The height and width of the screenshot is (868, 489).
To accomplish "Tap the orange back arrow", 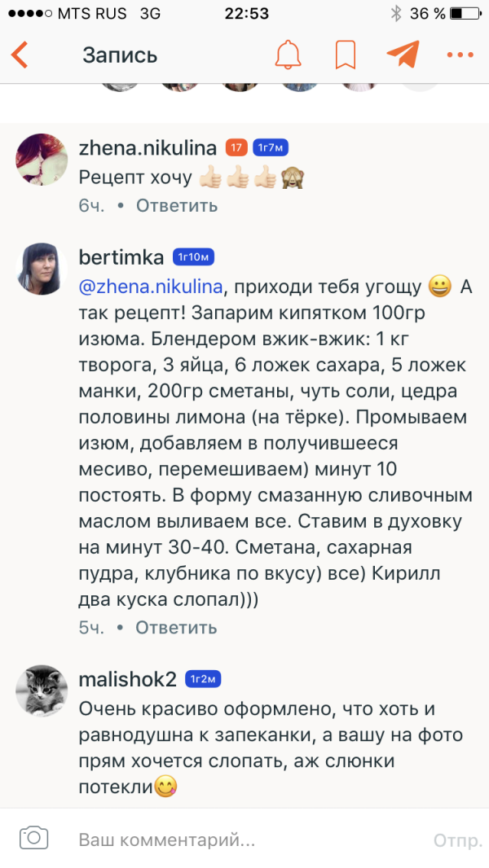I will [x=20, y=55].
